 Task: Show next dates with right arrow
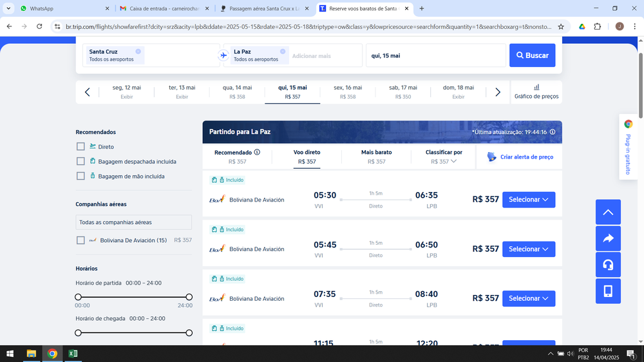pyautogui.click(x=498, y=92)
